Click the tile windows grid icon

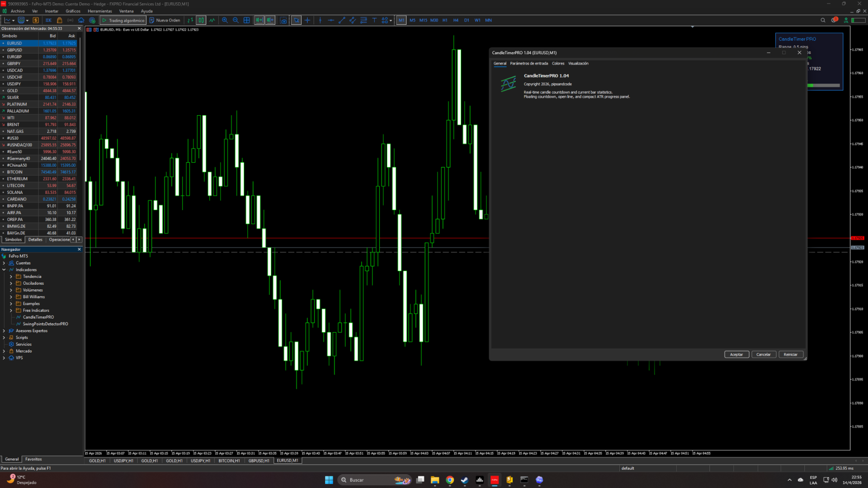click(247, 20)
